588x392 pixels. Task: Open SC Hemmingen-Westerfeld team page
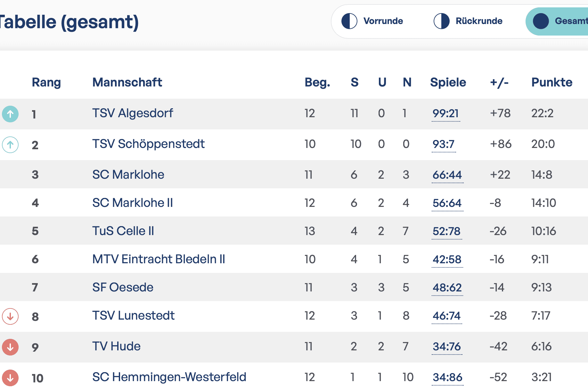point(169,377)
